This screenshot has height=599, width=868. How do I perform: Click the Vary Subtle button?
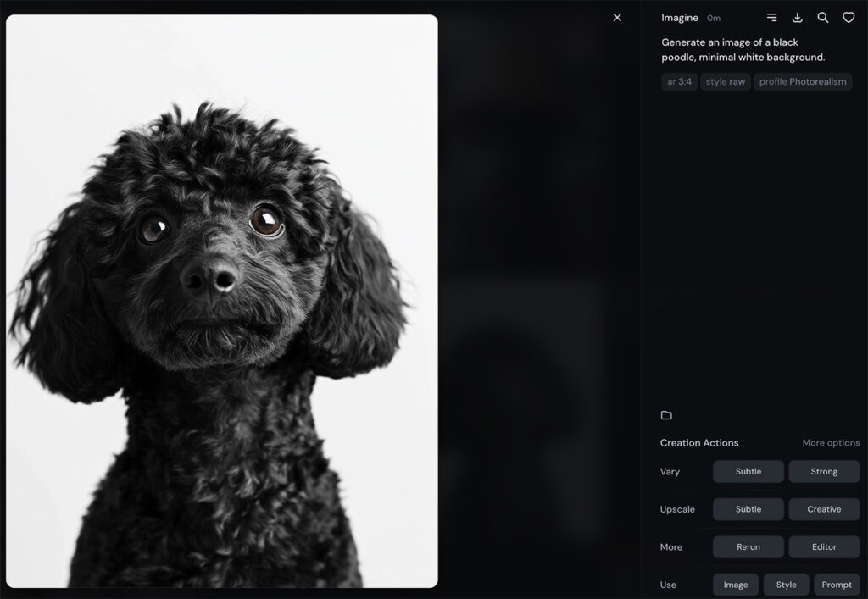[x=748, y=472]
